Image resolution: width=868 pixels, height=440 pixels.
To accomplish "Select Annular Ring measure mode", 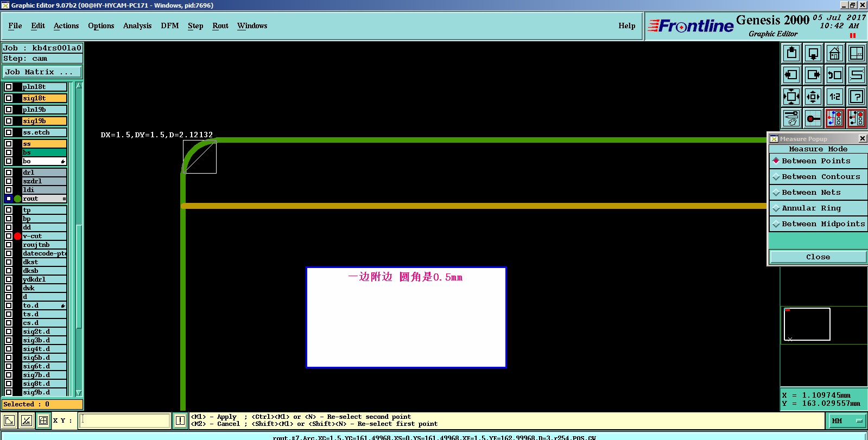I will pyautogui.click(x=818, y=208).
